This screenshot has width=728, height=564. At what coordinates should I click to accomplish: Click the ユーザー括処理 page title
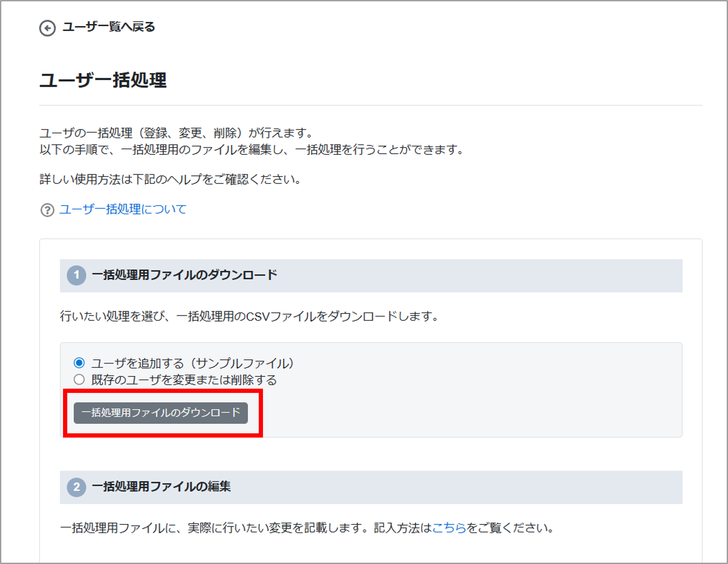coord(103,80)
